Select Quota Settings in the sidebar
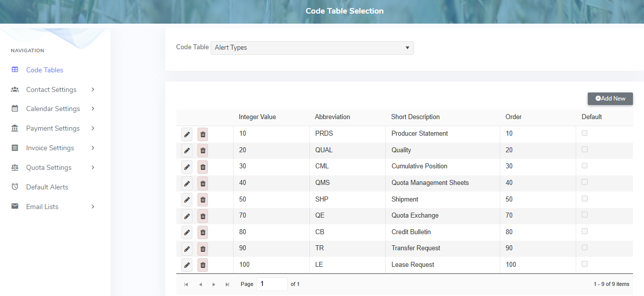 [x=48, y=167]
